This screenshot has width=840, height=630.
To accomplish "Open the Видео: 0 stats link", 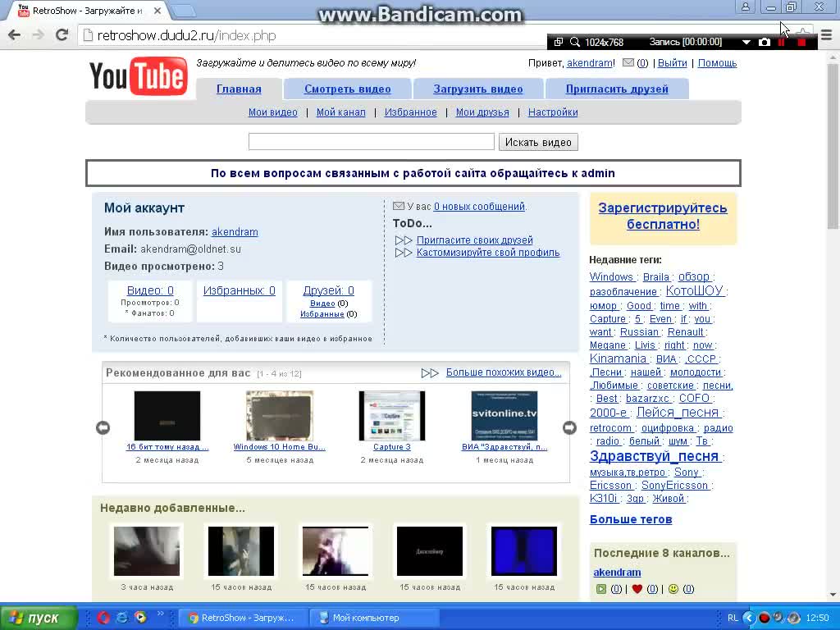I will point(150,290).
